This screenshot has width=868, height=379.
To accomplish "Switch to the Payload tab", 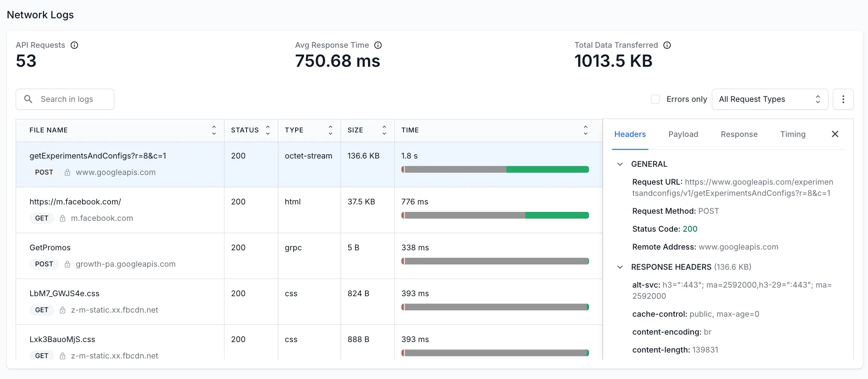I will [683, 134].
